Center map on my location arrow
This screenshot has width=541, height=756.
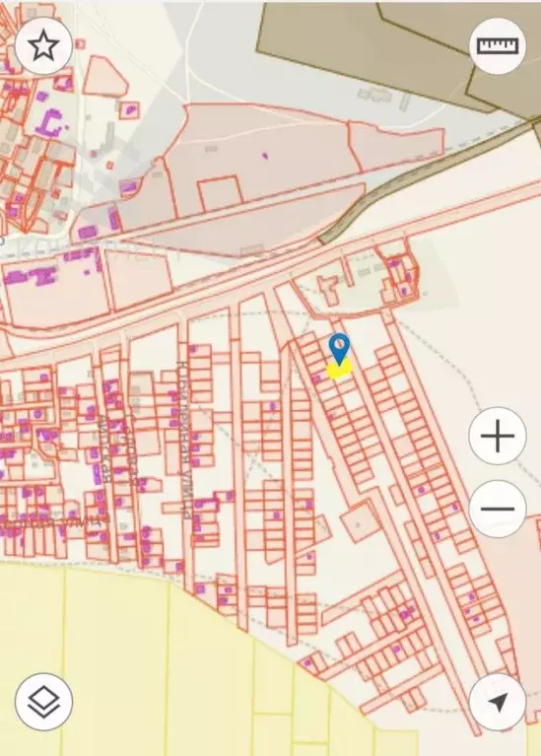tap(498, 702)
